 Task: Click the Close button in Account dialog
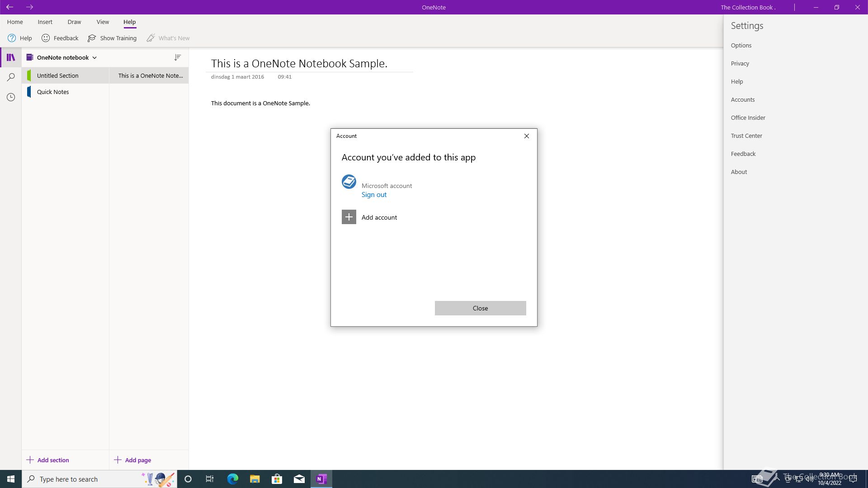481,308
